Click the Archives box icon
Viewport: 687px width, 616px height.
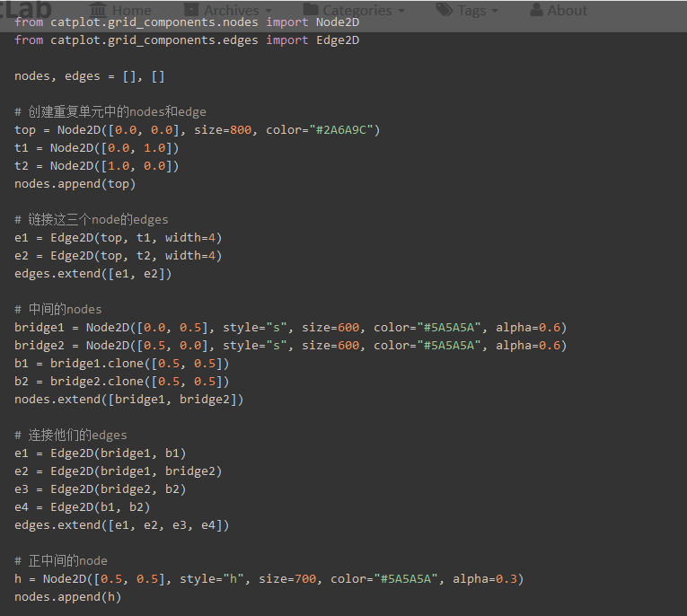coord(191,10)
